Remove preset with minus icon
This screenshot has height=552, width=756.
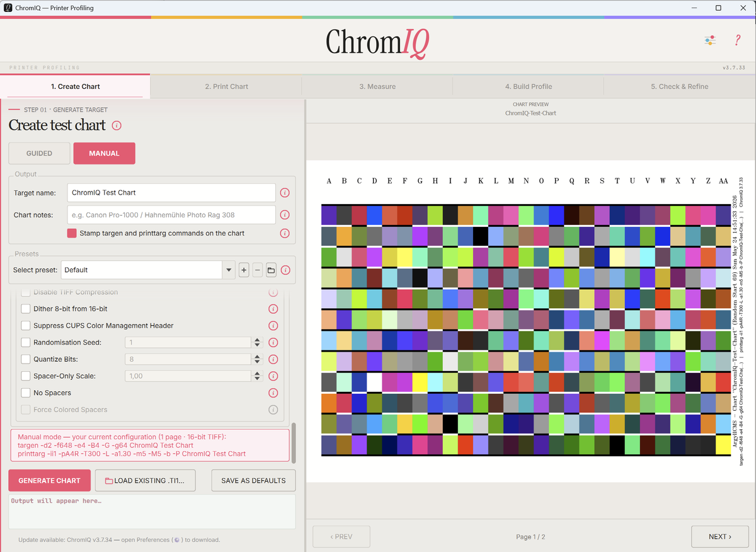(x=258, y=270)
